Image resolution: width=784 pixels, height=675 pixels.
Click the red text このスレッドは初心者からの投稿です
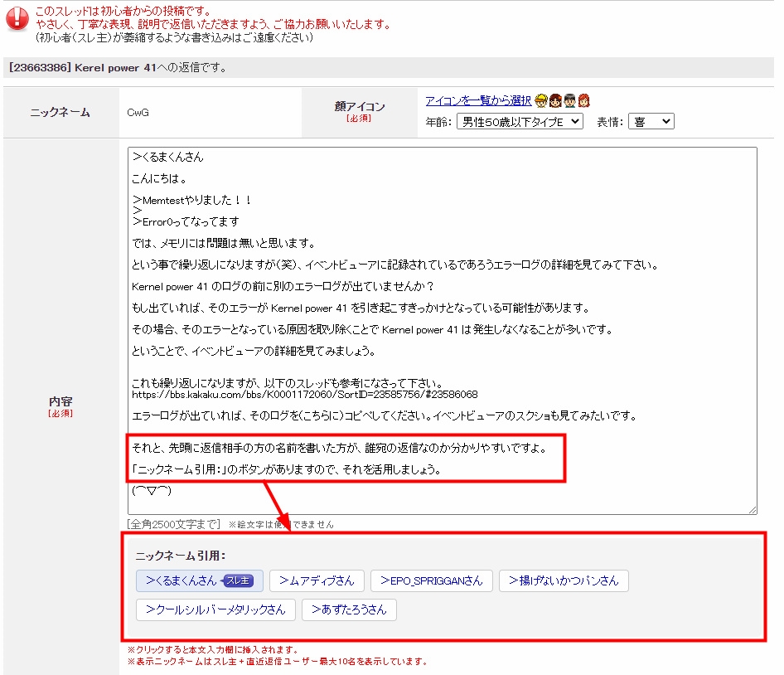(x=123, y=11)
